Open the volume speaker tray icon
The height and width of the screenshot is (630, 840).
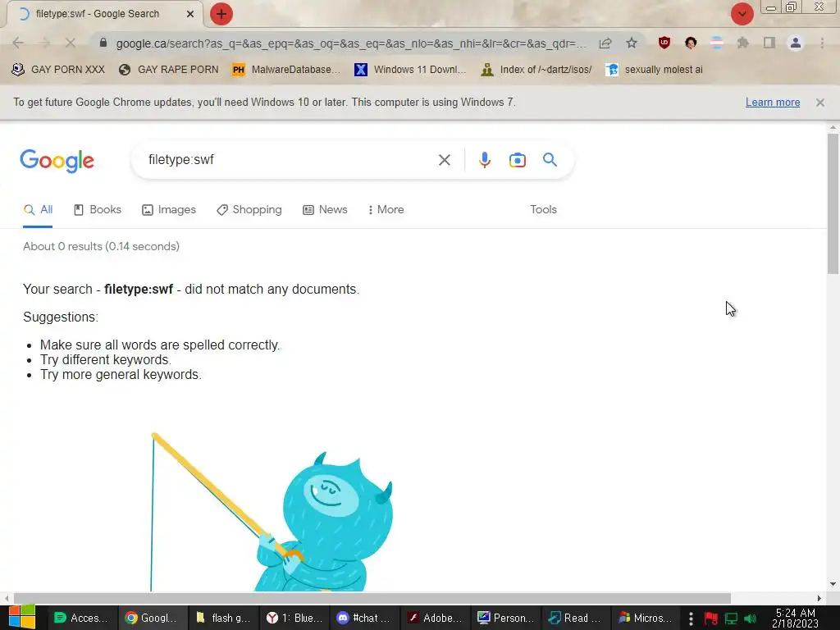(751, 619)
